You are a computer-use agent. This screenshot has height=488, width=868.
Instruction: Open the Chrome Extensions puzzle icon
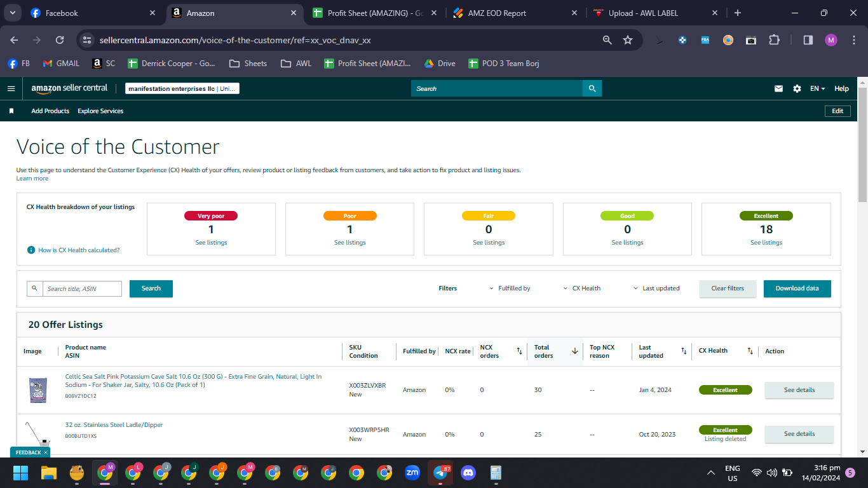[774, 40]
